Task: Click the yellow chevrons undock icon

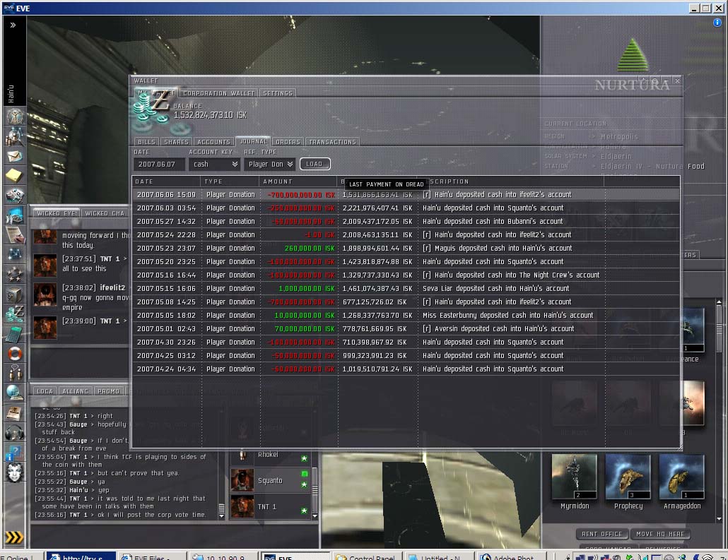Action: [x=14, y=537]
